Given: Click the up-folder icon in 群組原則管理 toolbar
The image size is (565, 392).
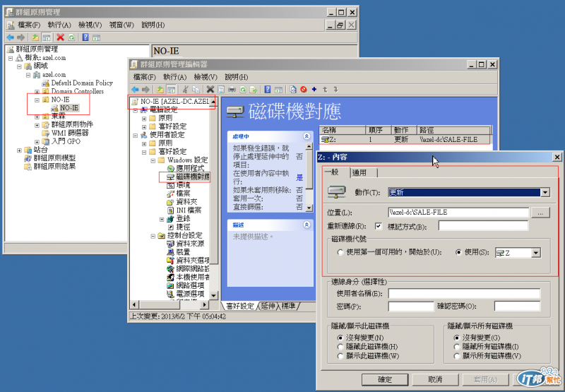Looking at the screenshot, I should (35, 37).
